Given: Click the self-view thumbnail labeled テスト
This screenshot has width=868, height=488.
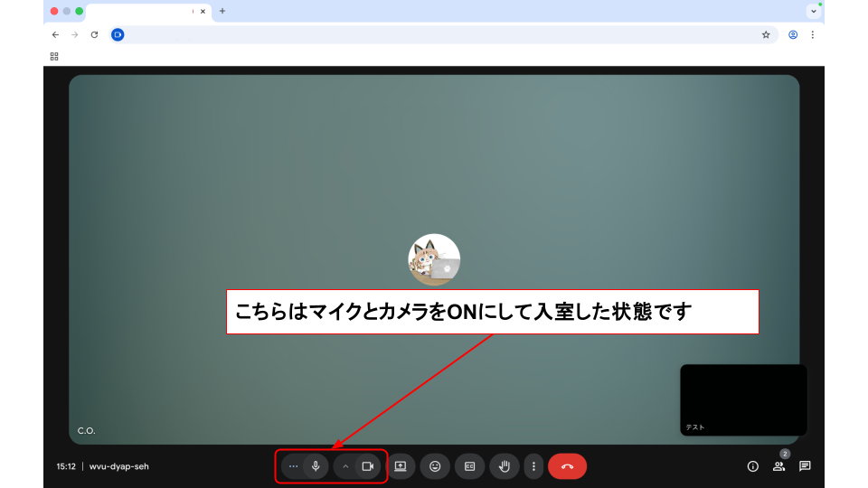Looking at the screenshot, I should [743, 399].
